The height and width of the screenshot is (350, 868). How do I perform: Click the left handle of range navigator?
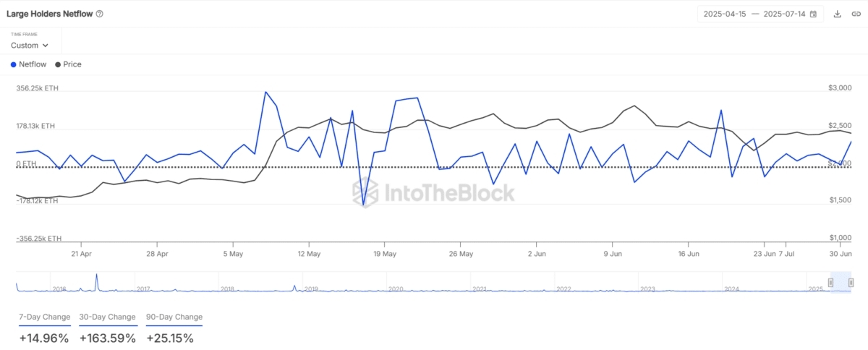coord(830,282)
